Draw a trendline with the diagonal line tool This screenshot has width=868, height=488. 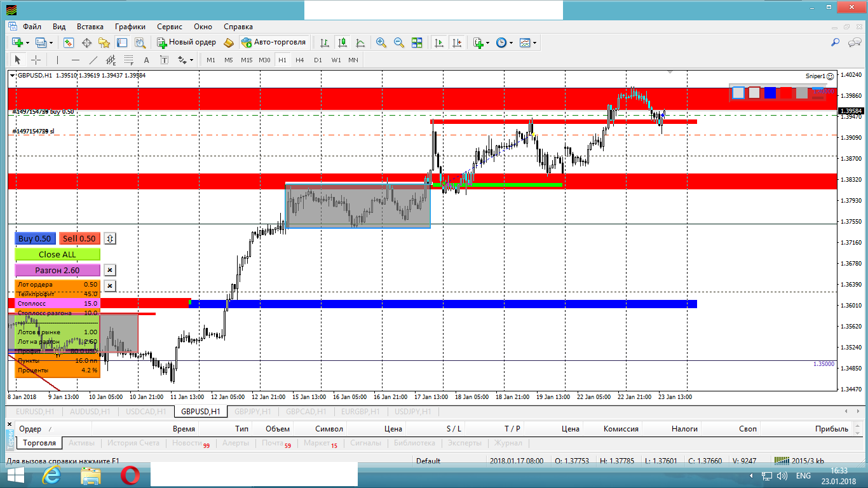tap(93, 60)
